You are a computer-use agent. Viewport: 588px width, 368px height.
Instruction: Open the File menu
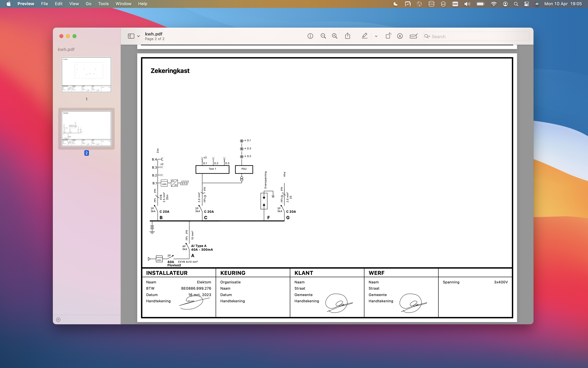pos(44,4)
